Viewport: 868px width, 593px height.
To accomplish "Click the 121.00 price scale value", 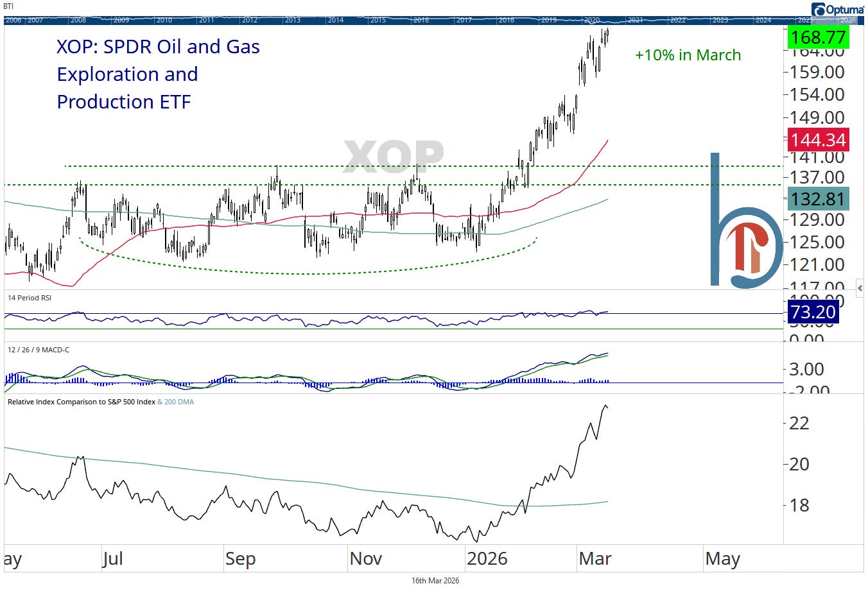I will point(817,264).
